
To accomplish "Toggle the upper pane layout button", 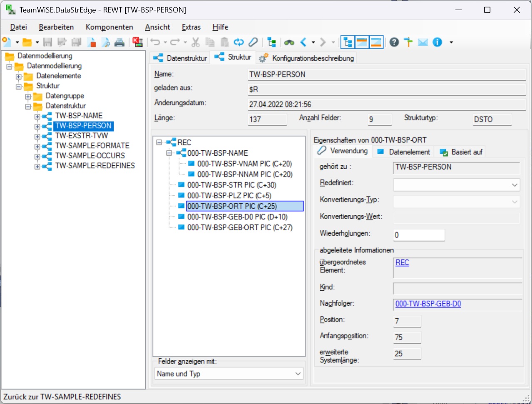I will (x=362, y=42).
